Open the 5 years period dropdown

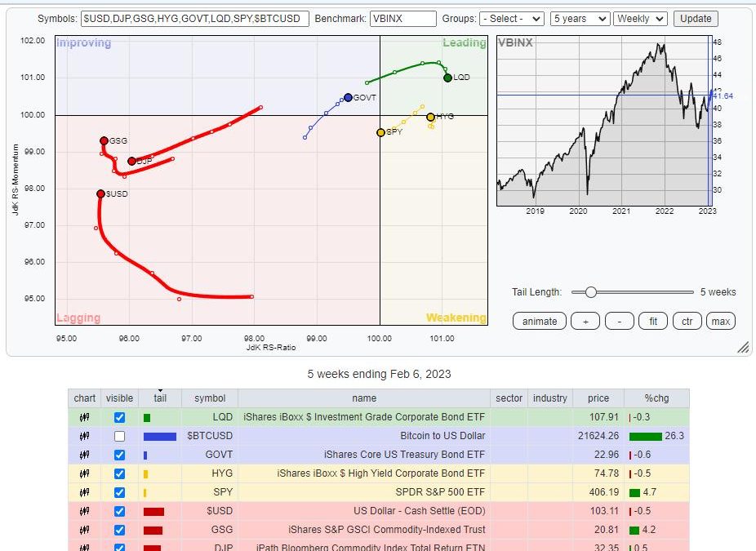tap(580, 19)
